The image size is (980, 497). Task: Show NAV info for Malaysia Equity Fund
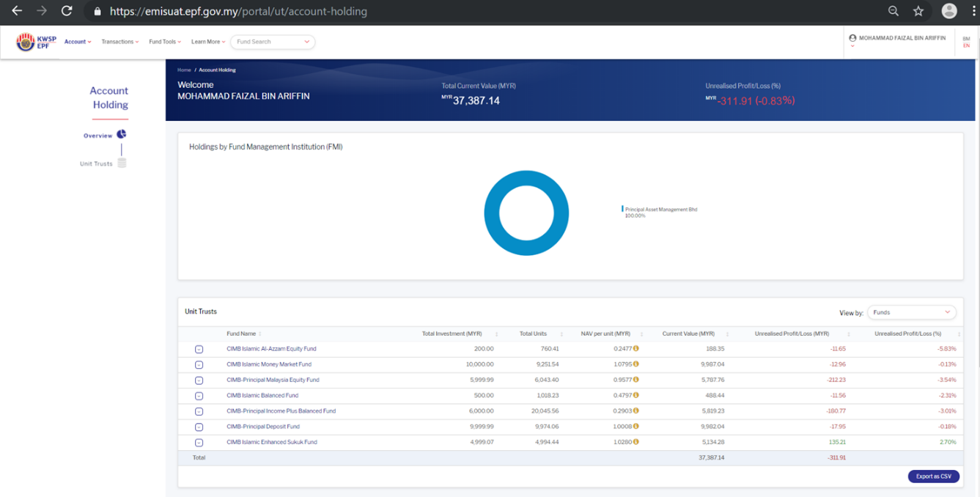pyautogui.click(x=636, y=380)
